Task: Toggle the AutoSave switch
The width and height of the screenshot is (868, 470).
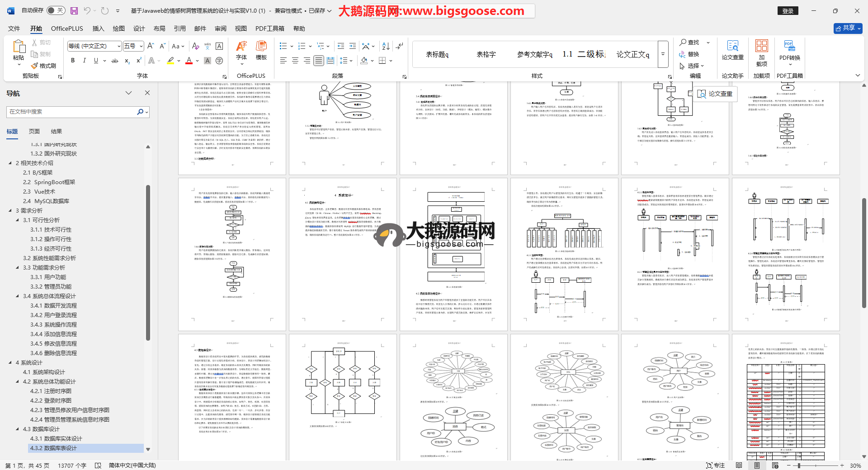Action: [56, 10]
